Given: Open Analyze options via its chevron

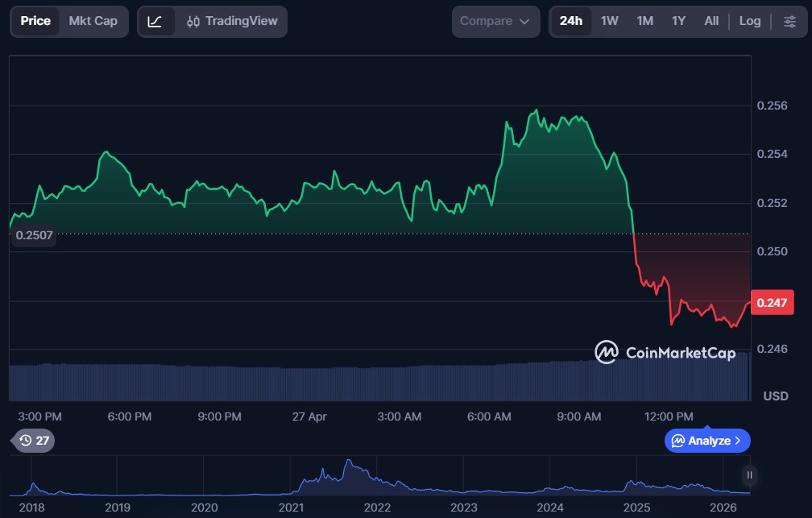Looking at the screenshot, I should coord(738,441).
